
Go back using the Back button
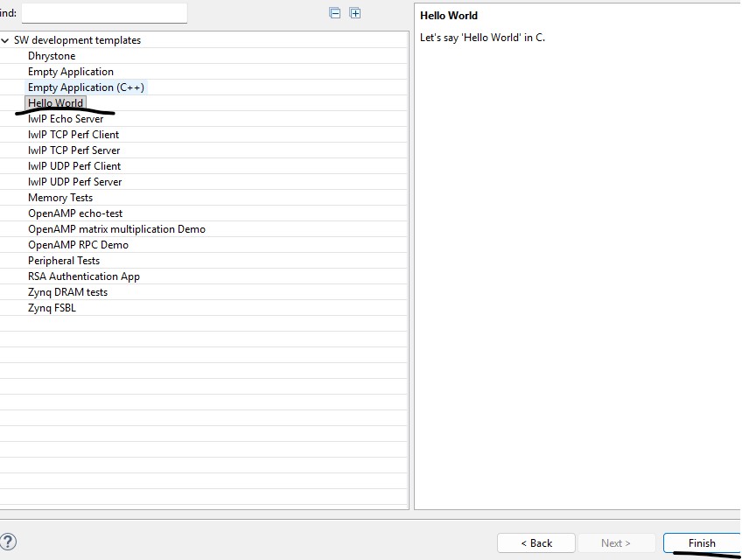(x=535, y=542)
